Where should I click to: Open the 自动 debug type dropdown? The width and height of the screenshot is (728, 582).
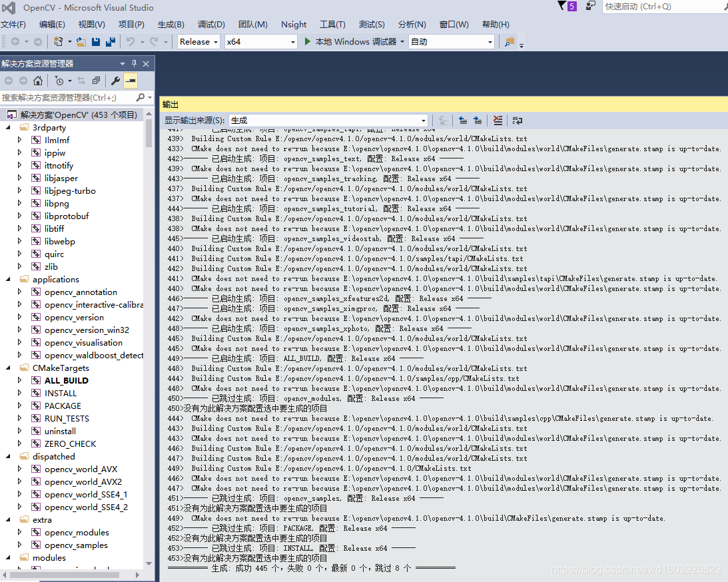pyautogui.click(x=452, y=42)
